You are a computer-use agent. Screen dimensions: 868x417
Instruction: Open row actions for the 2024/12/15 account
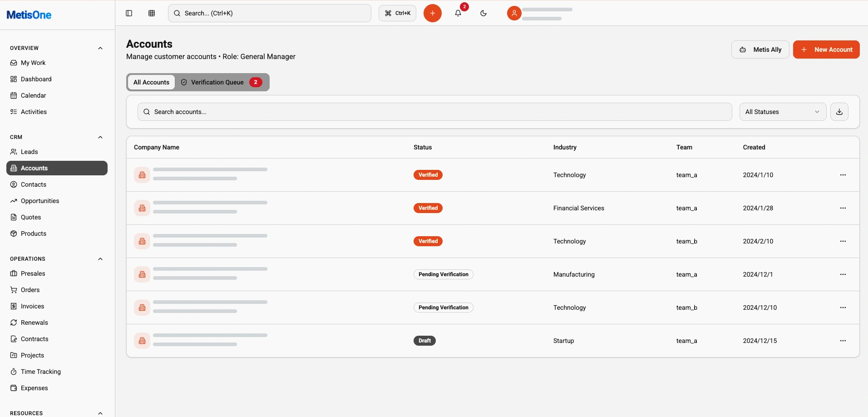tap(843, 341)
